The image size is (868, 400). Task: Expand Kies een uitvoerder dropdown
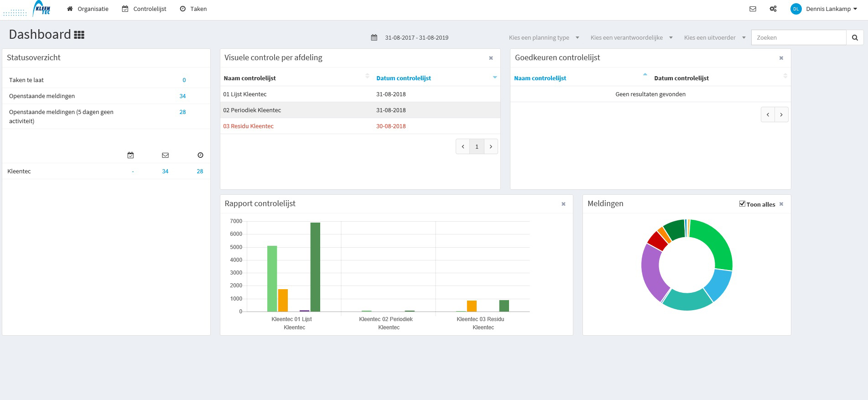(x=715, y=37)
